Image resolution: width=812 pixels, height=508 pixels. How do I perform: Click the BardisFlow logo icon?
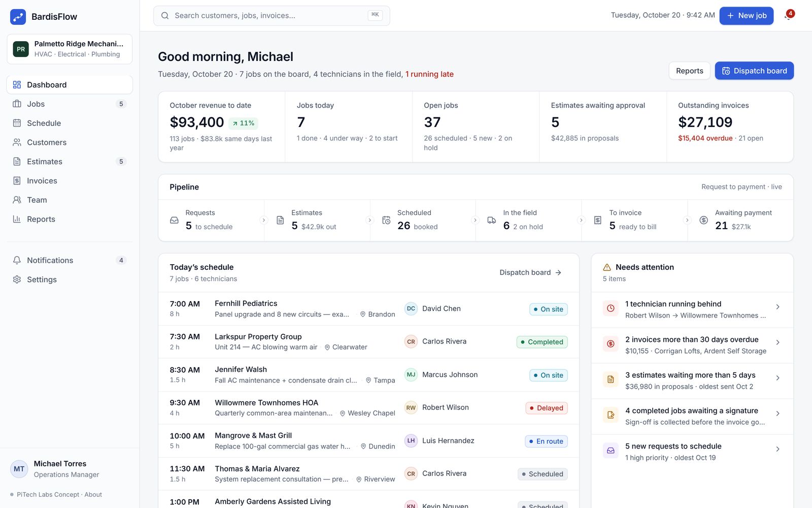pyautogui.click(x=18, y=17)
